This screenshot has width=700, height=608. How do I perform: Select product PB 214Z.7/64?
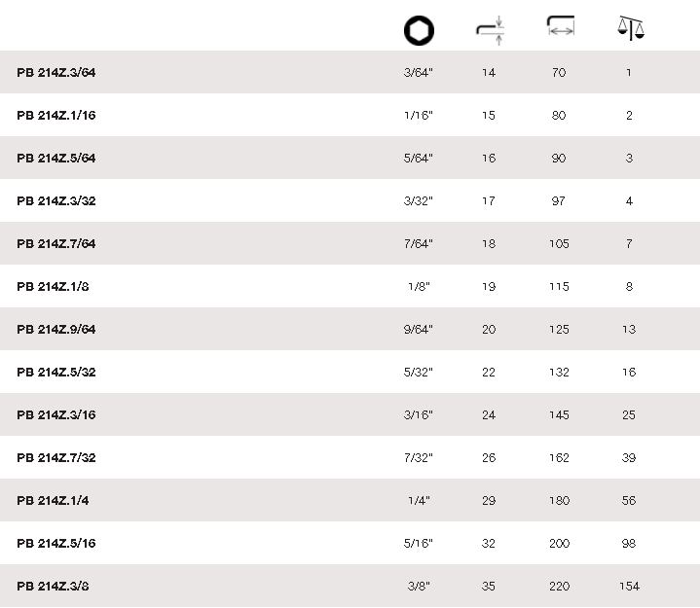pyautogui.click(x=56, y=244)
